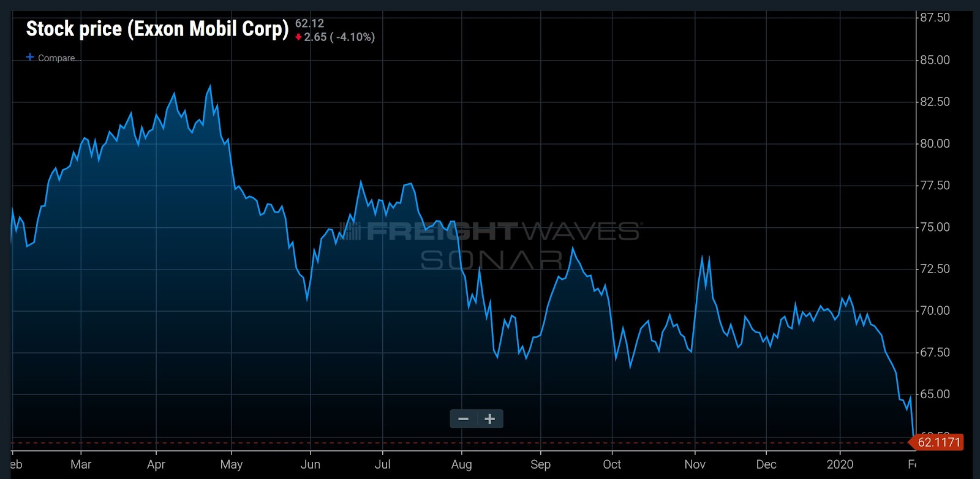This screenshot has width=980, height=479.
Task: Click the 67.50 price axis label
Action: point(935,352)
